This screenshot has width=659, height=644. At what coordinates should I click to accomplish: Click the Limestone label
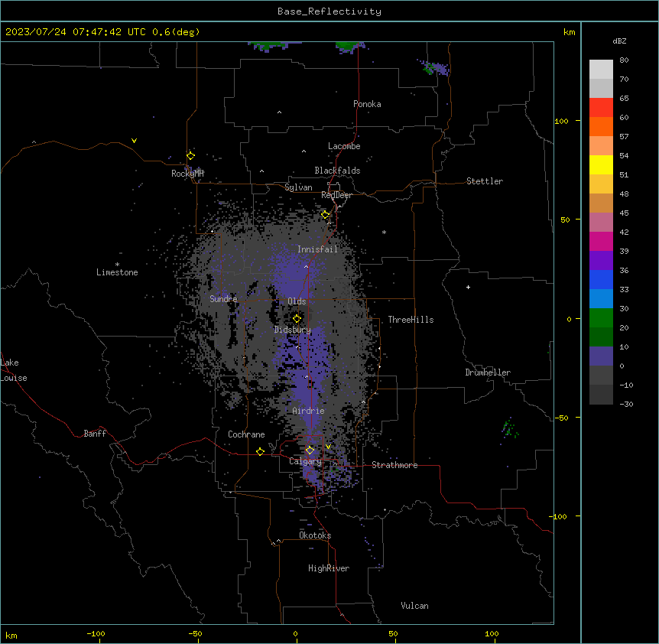coord(117,272)
